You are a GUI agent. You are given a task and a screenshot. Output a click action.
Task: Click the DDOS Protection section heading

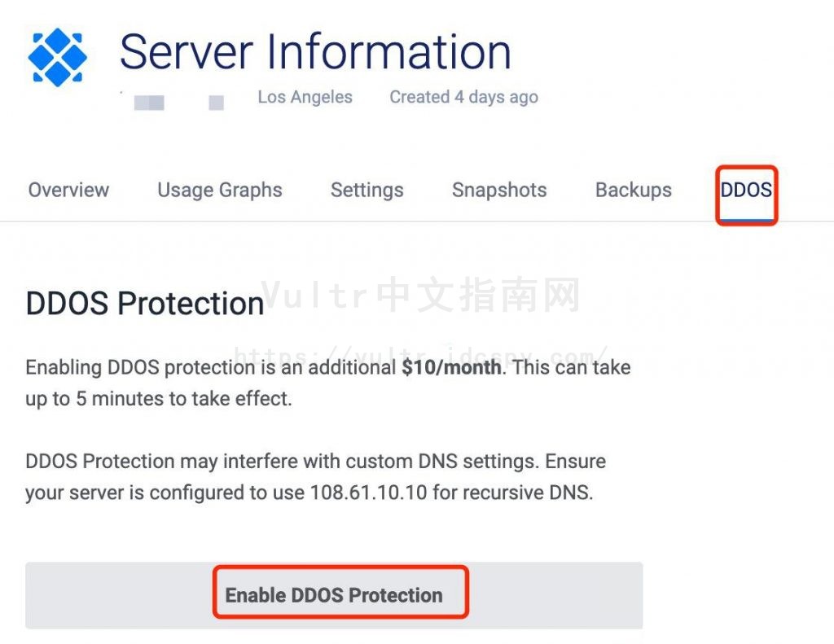[145, 304]
